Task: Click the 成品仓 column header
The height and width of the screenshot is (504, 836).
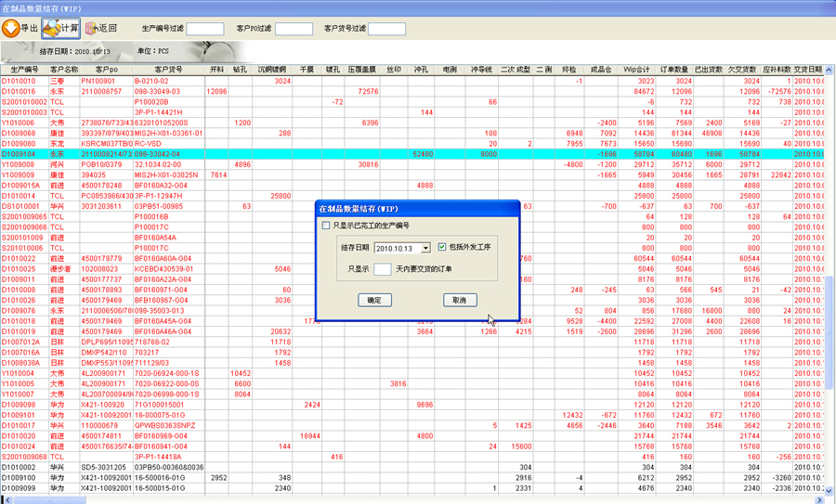Action: point(601,70)
